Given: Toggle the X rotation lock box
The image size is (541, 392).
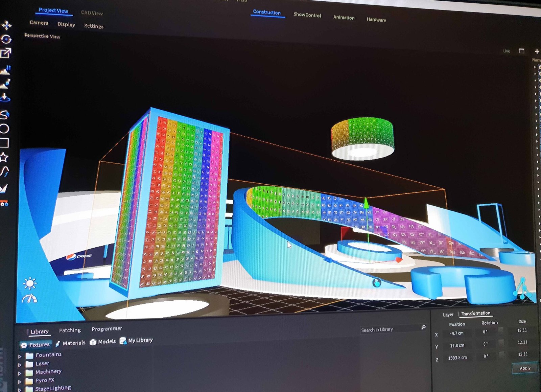Looking at the screenshot, I should 501,331.
